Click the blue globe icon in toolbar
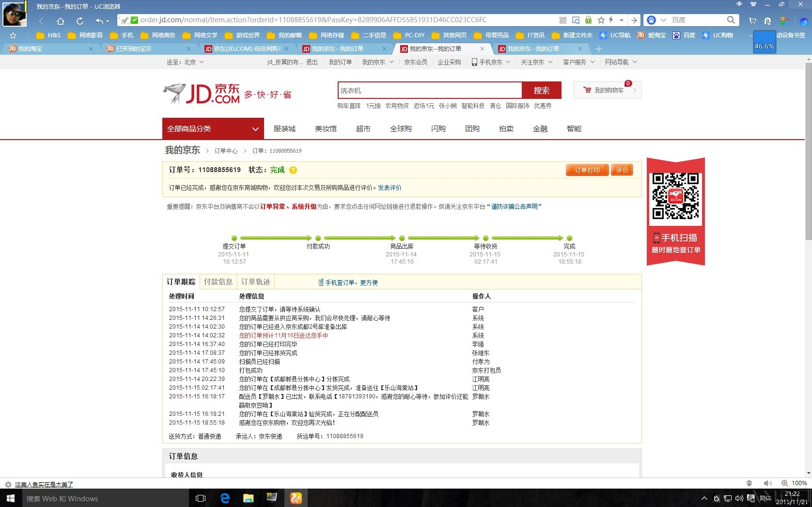The height and width of the screenshot is (507, 812). coord(804,21)
